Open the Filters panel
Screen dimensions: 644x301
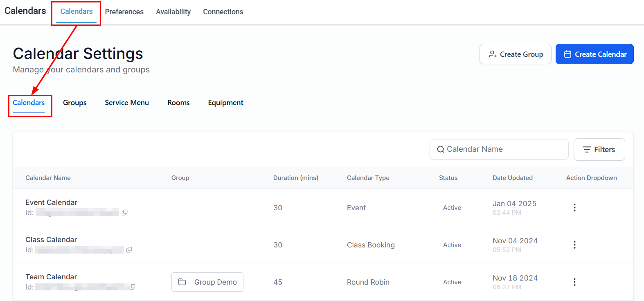(599, 150)
